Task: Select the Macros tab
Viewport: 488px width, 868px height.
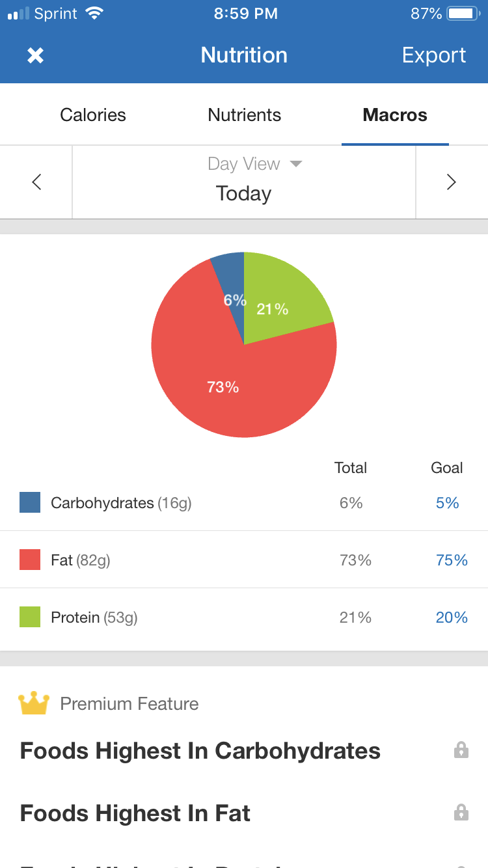Action: [395, 115]
